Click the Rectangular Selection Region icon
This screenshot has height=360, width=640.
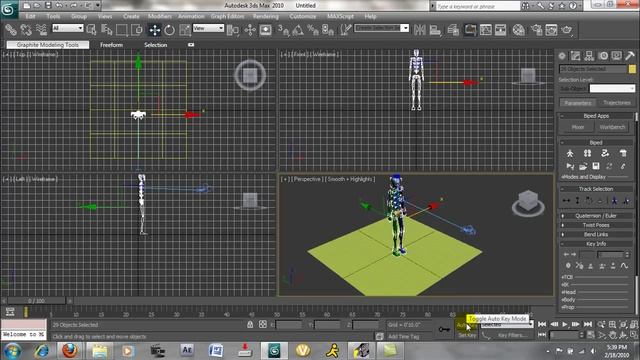(x=122, y=30)
